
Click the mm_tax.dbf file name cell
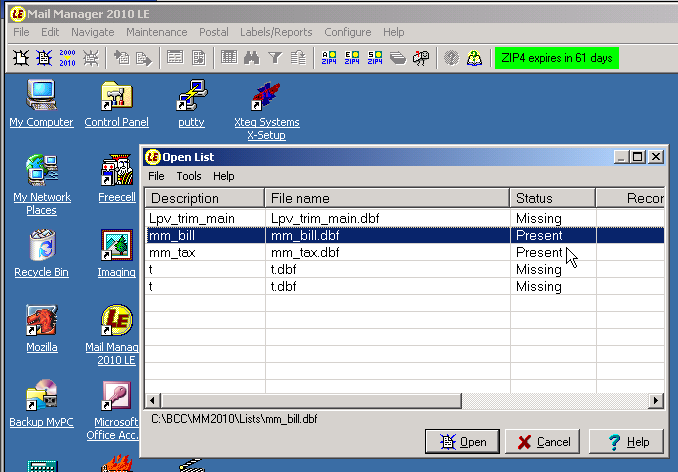tap(387, 252)
